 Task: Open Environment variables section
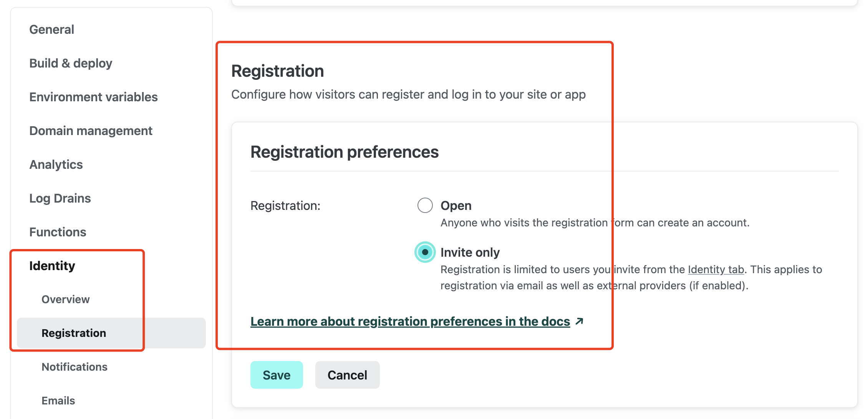point(93,97)
